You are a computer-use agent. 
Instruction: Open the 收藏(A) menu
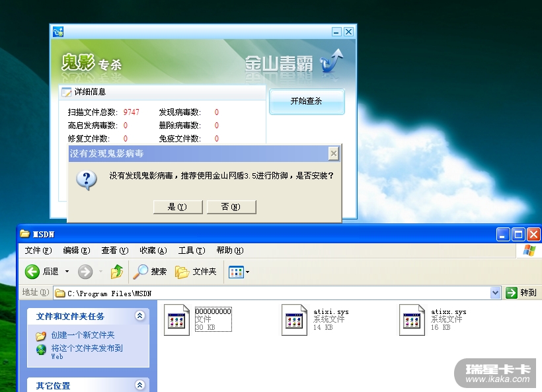[153, 251]
